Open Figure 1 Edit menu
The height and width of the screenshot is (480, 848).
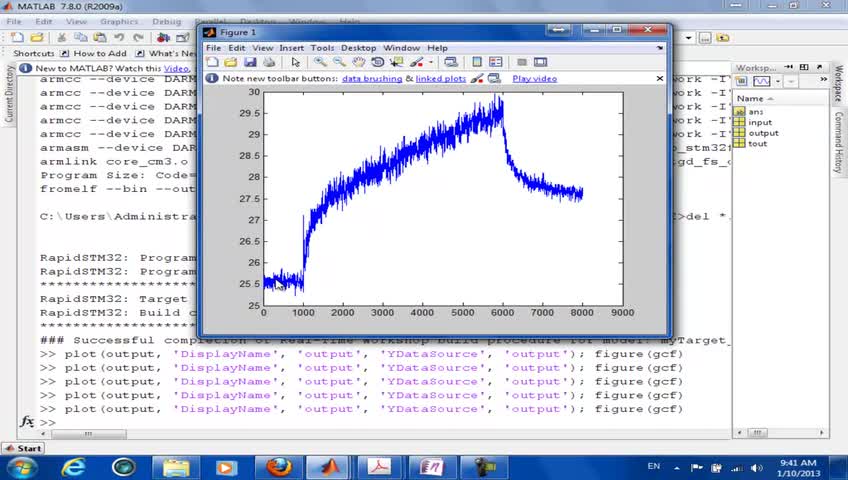point(236,48)
